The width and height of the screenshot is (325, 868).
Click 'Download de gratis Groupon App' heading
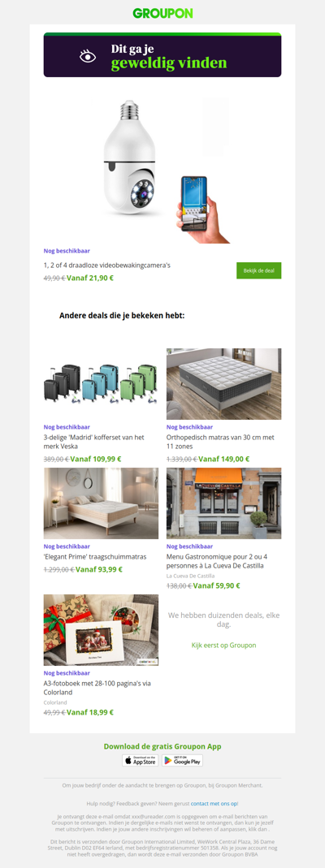tap(162, 746)
